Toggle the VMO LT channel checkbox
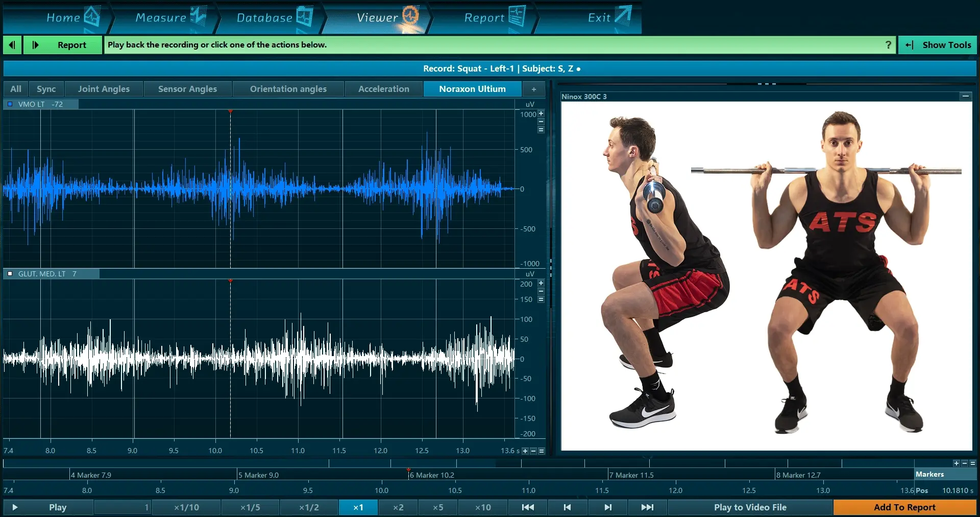The height and width of the screenshot is (517, 980). [x=10, y=104]
